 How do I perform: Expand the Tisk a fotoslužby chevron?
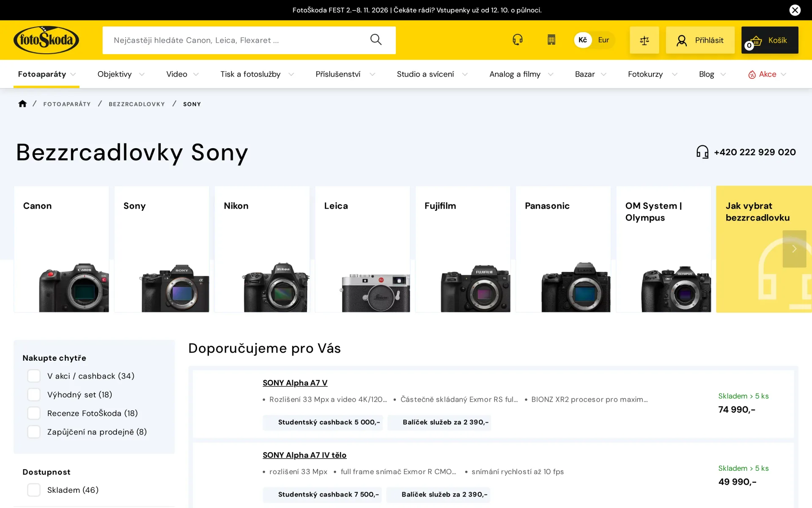[x=291, y=75]
